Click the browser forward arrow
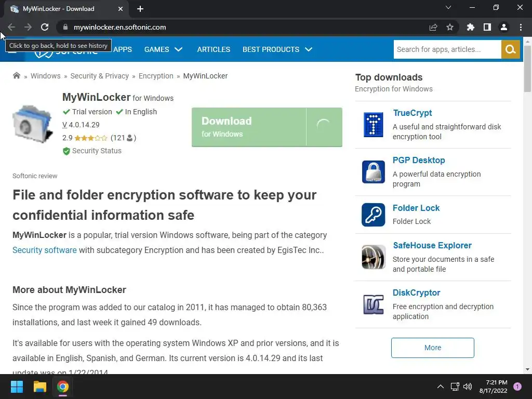 coord(28,27)
